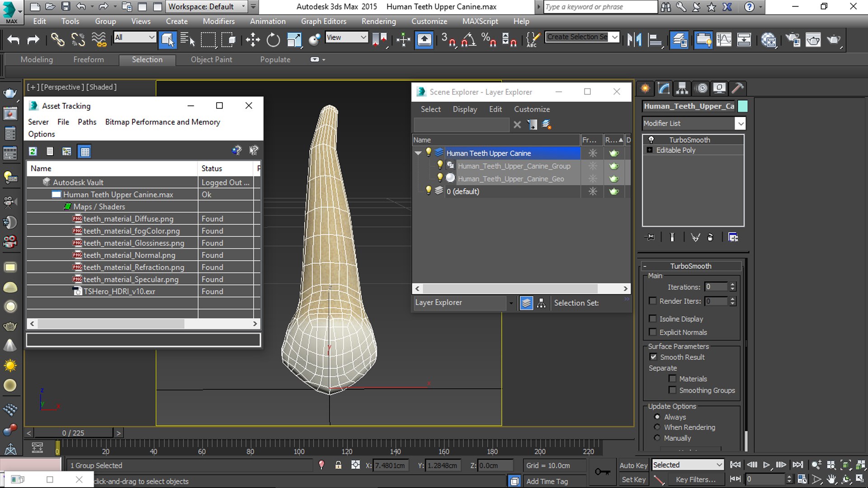Click the Set Key button

[x=633, y=479]
